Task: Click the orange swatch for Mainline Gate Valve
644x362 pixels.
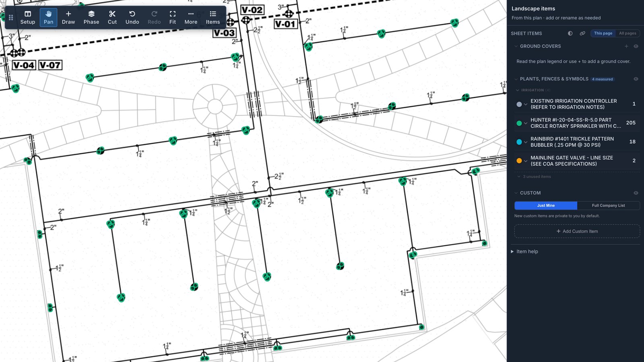Action: 519,161
